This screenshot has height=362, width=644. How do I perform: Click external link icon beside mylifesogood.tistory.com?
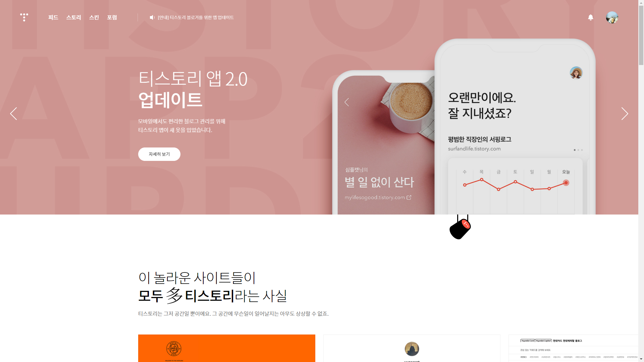(409, 197)
